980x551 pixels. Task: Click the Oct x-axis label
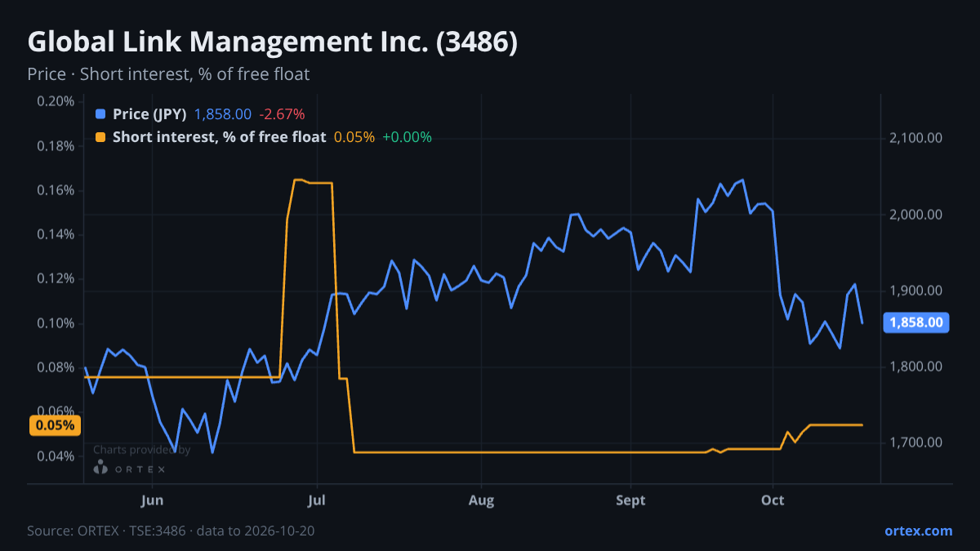pos(773,500)
